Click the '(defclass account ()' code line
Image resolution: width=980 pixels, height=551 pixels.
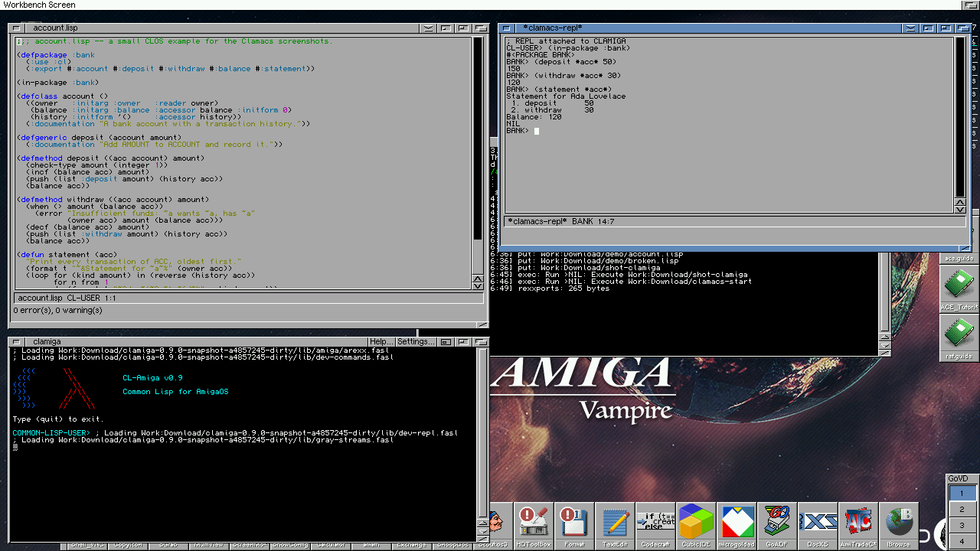point(62,96)
